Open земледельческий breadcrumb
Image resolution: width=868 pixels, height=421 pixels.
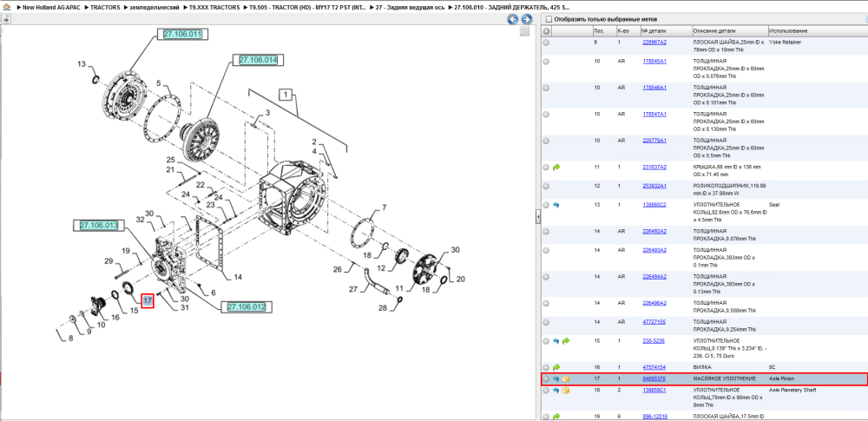tap(154, 9)
